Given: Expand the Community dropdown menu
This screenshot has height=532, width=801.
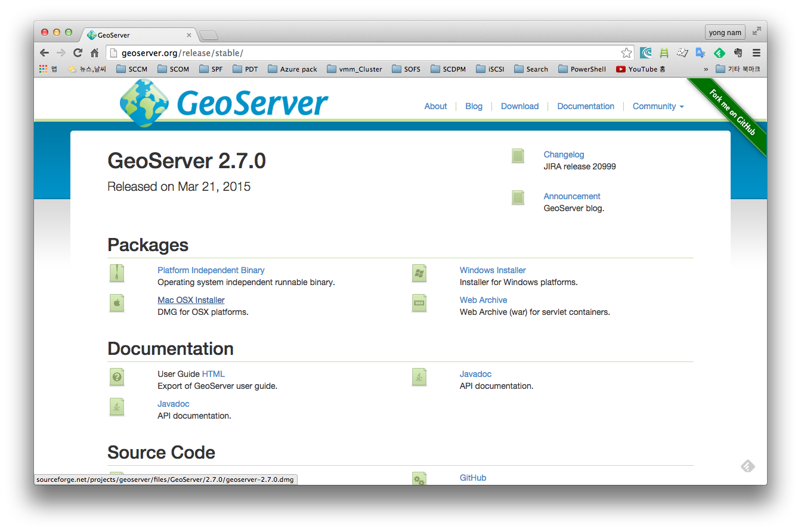Looking at the screenshot, I should point(658,106).
